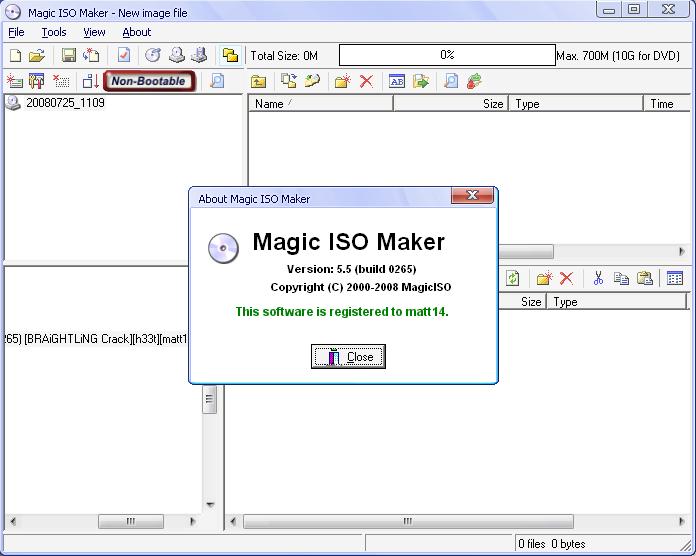The image size is (696, 556).
Task: Click the red X delete icon in upper file toolbar
Action: pyautogui.click(x=366, y=81)
